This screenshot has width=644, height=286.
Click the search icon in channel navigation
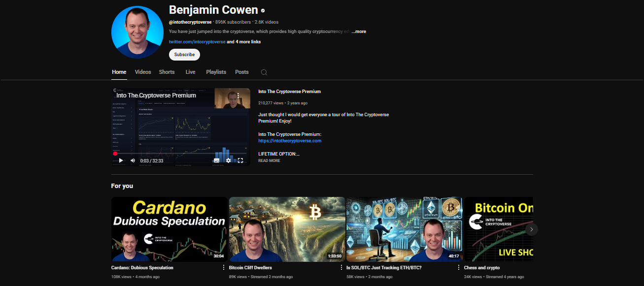[x=264, y=72]
